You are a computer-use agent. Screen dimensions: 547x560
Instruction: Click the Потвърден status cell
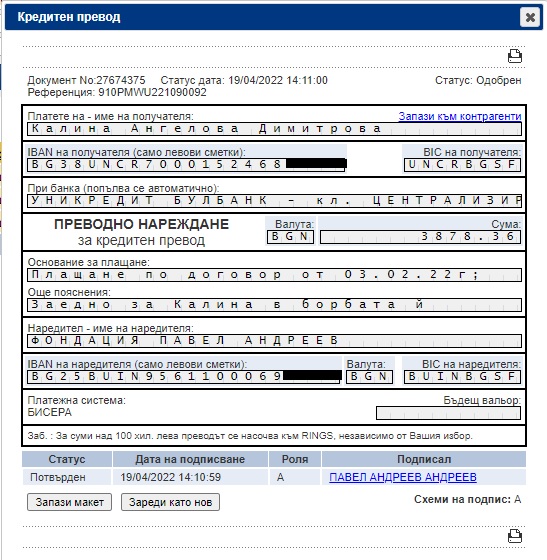pyautogui.click(x=67, y=477)
